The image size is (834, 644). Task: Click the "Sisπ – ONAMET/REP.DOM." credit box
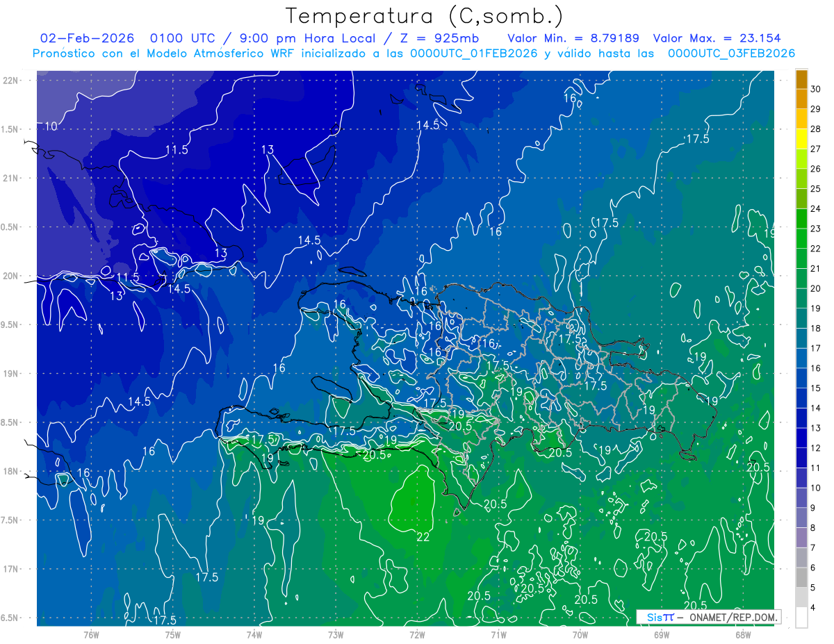click(x=708, y=617)
